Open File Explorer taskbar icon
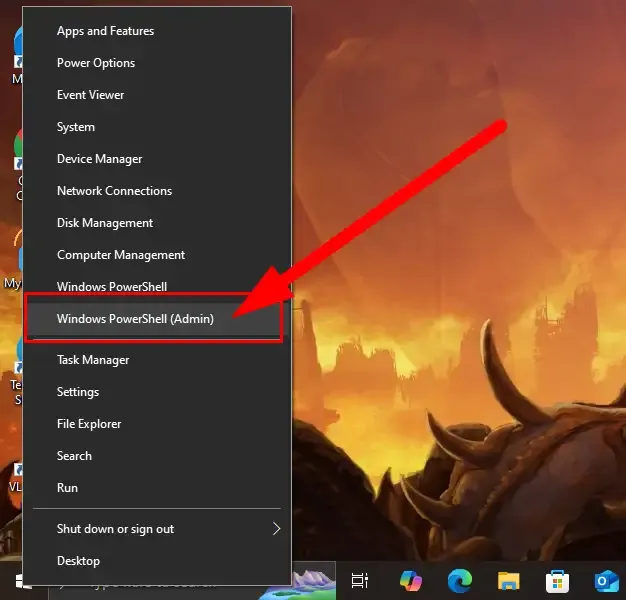This screenshot has height=600, width=626. pos(509,580)
